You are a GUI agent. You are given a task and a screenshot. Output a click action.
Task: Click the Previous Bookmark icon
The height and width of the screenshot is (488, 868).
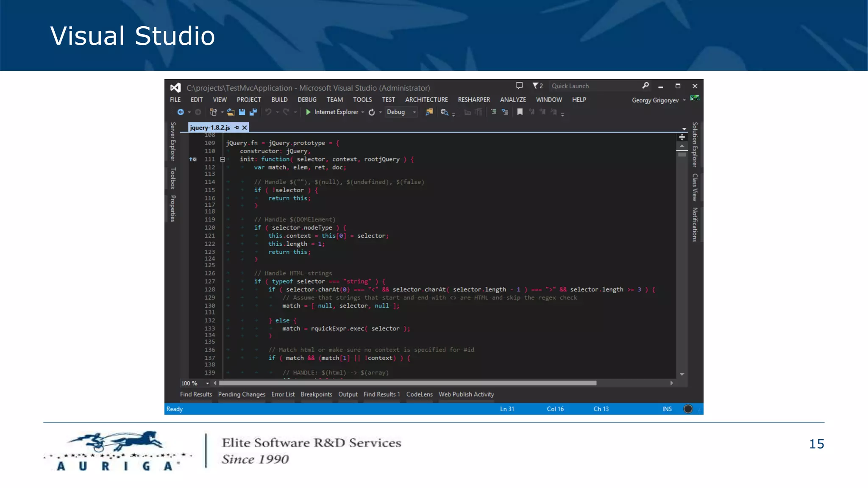[x=531, y=112]
